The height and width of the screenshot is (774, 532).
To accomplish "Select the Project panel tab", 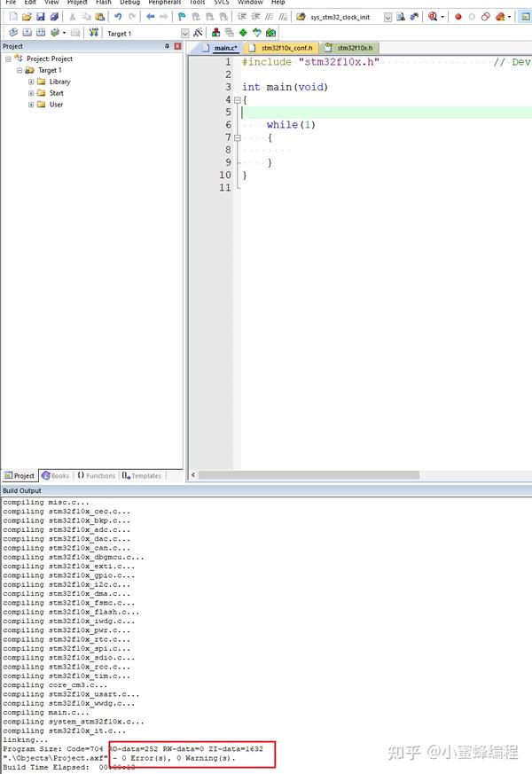I will click(x=20, y=476).
